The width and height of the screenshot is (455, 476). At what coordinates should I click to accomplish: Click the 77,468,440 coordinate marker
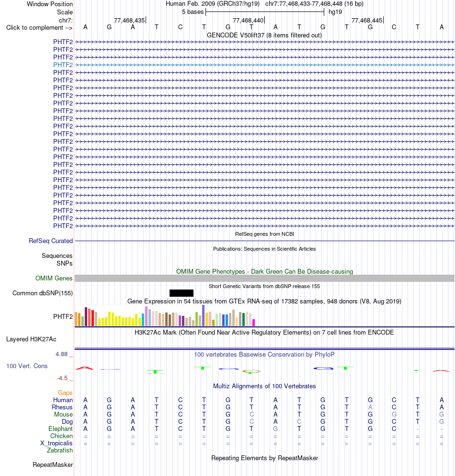(x=249, y=20)
